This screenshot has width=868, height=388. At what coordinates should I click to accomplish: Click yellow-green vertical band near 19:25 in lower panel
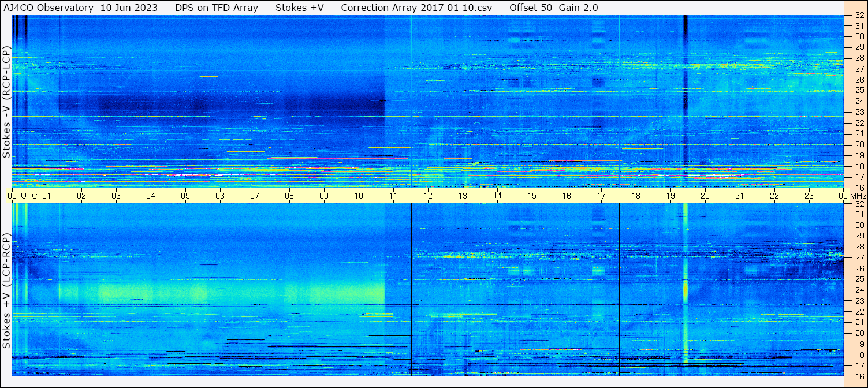point(686,290)
